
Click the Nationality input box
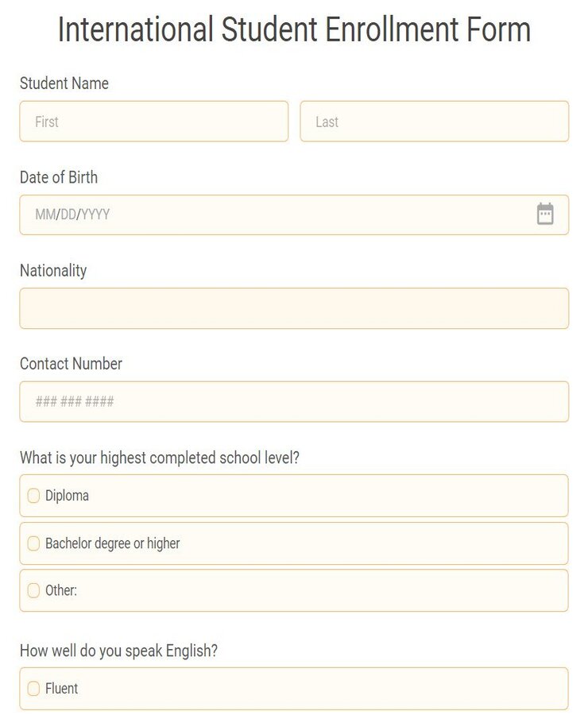294,308
